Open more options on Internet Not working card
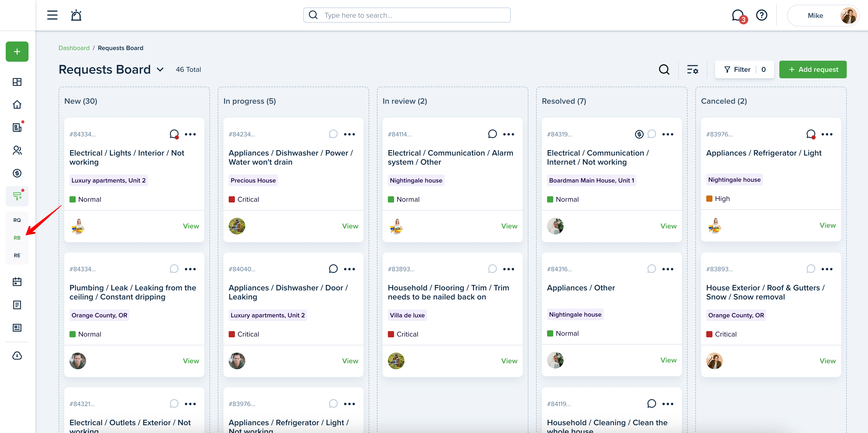This screenshot has width=868, height=433. (x=668, y=134)
